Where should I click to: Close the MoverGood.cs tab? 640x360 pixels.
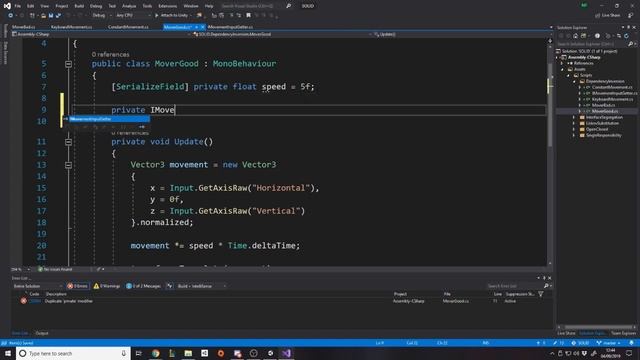203,27
